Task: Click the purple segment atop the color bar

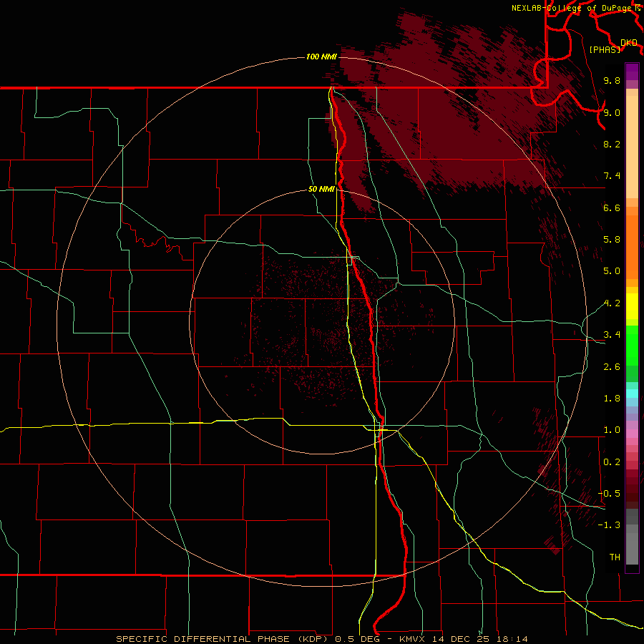Action: [632, 72]
